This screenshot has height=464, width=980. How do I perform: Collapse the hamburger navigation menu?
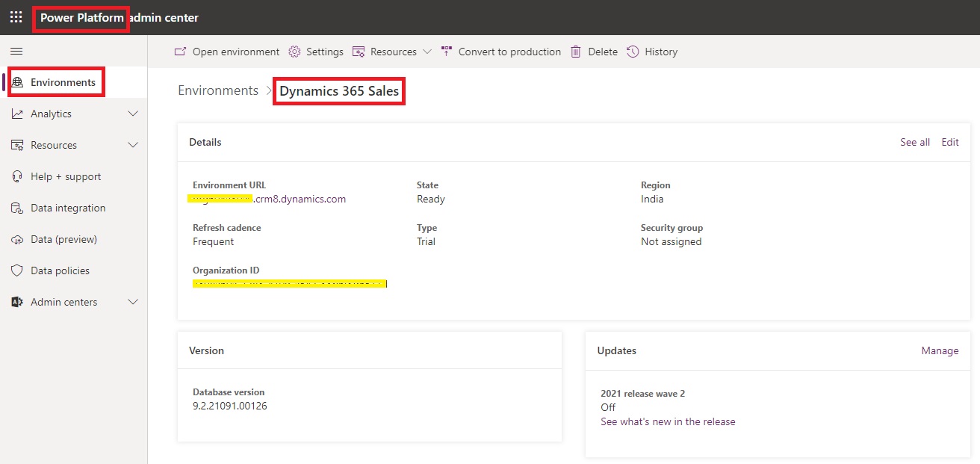(x=16, y=52)
